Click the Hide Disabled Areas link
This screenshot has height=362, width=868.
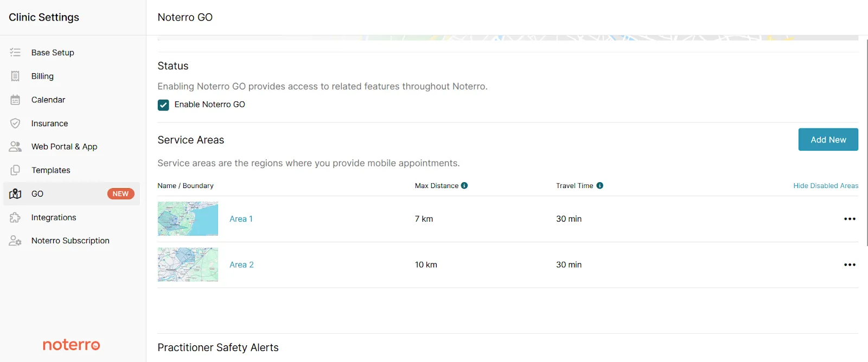click(x=826, y=185)
